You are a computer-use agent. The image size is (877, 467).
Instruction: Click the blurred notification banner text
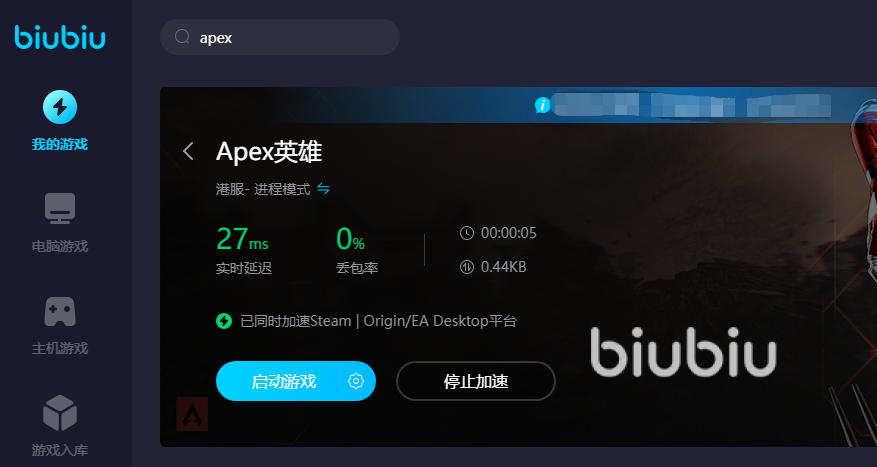click(x=691, y=105)
